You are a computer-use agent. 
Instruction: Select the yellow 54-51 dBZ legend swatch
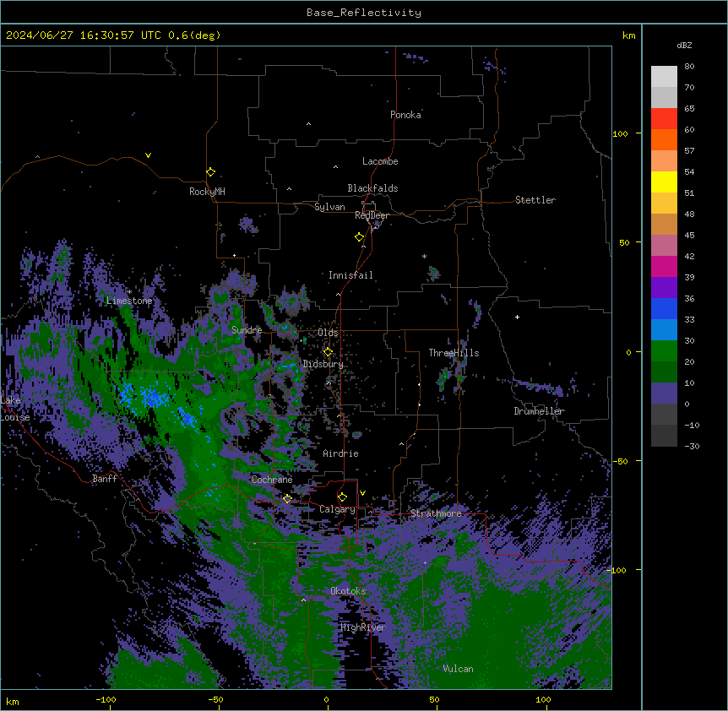[664, 182]
